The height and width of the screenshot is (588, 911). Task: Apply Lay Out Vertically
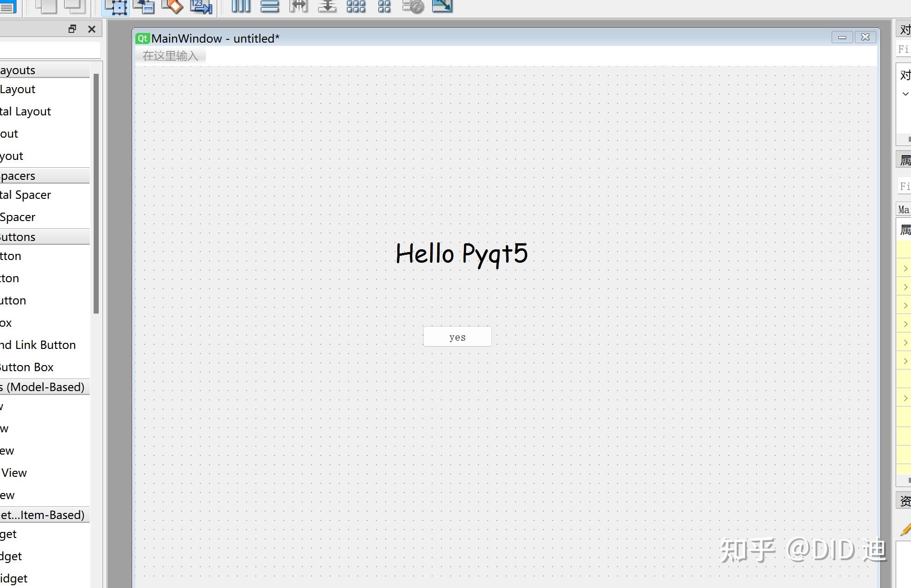coord(269,6)
